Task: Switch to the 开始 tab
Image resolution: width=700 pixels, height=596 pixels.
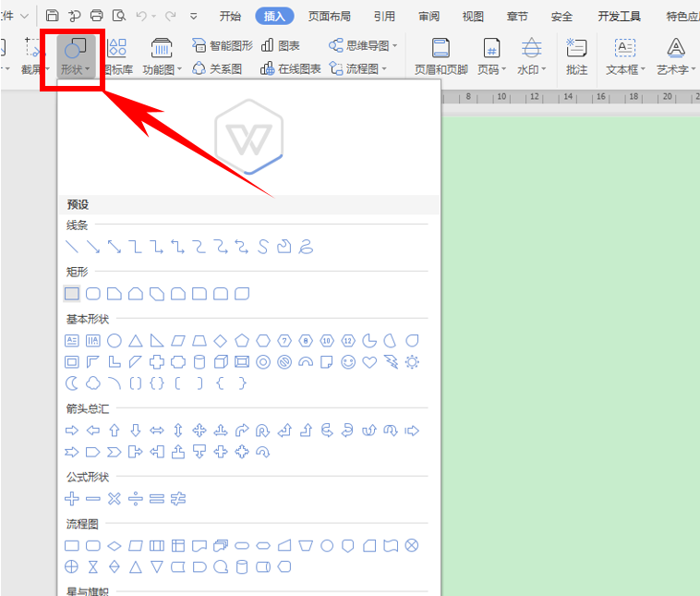Action: 230,17
